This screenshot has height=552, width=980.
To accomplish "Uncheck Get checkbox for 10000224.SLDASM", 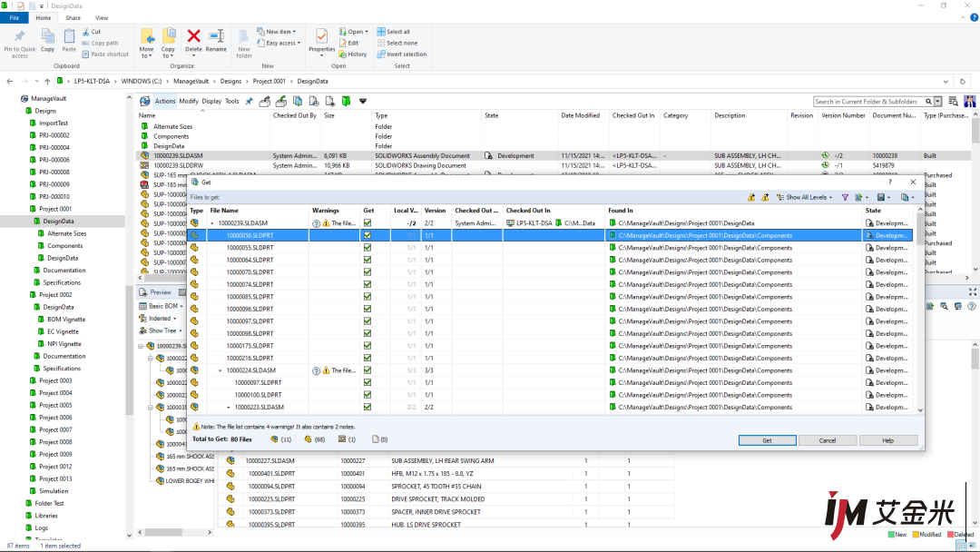I will [x=367, y=370].
